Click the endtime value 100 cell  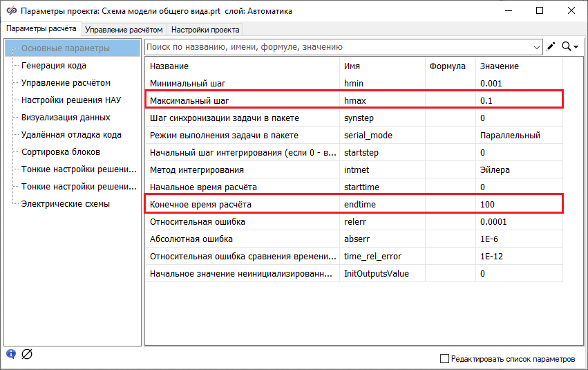[518, 204]
